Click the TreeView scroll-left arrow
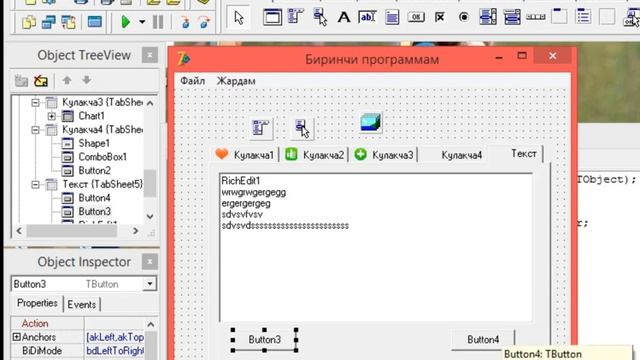 tap(19, 231)
